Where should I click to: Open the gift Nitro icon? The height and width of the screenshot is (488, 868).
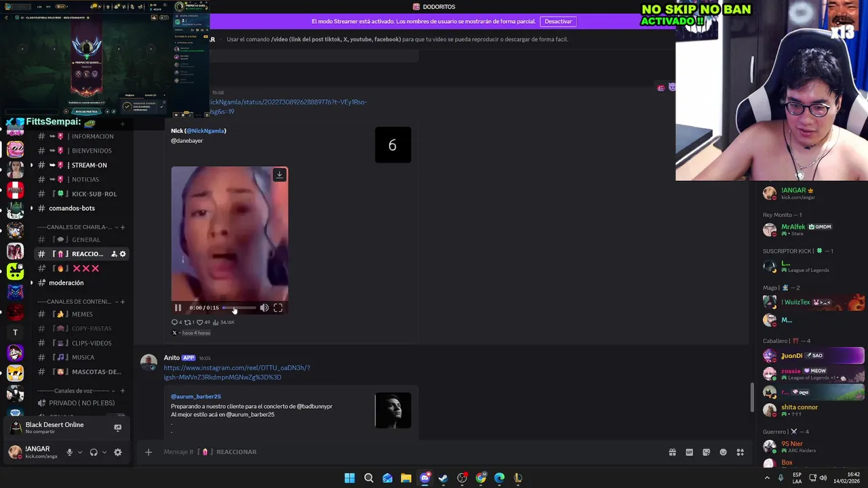click(x=672, y=452)
